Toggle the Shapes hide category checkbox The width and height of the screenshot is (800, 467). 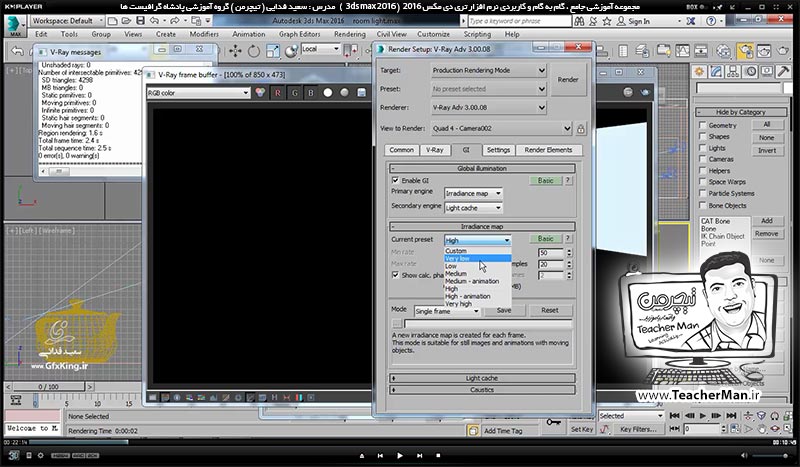tap(703, 136)
